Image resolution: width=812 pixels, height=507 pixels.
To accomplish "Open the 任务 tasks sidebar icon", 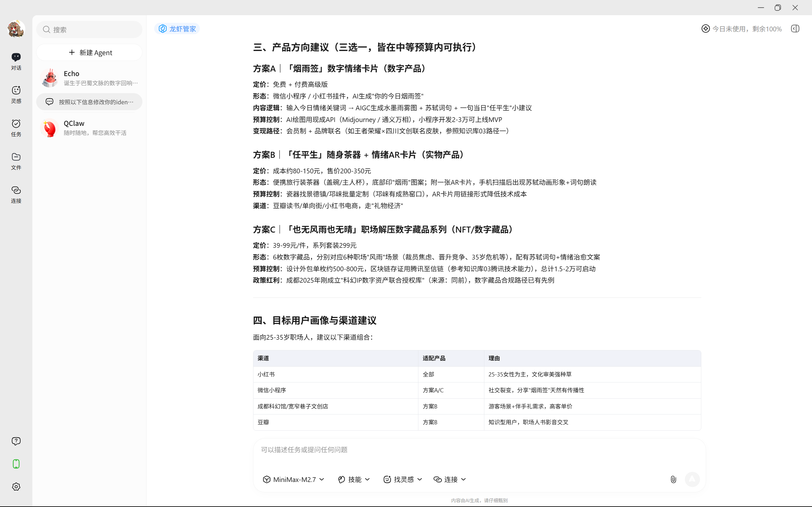I will (16, 128).
